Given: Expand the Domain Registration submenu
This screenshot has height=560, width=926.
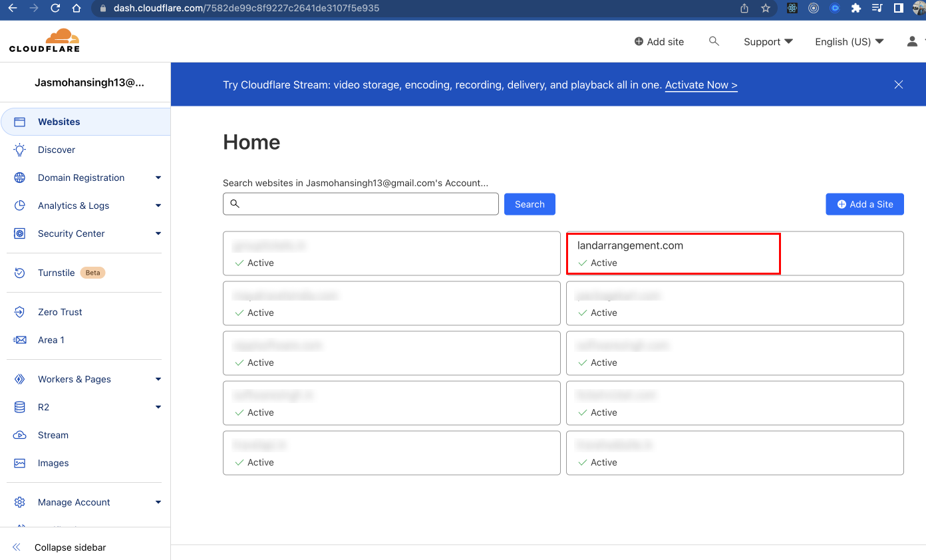Looking at the screenshot, I should (x=158, y=178).
